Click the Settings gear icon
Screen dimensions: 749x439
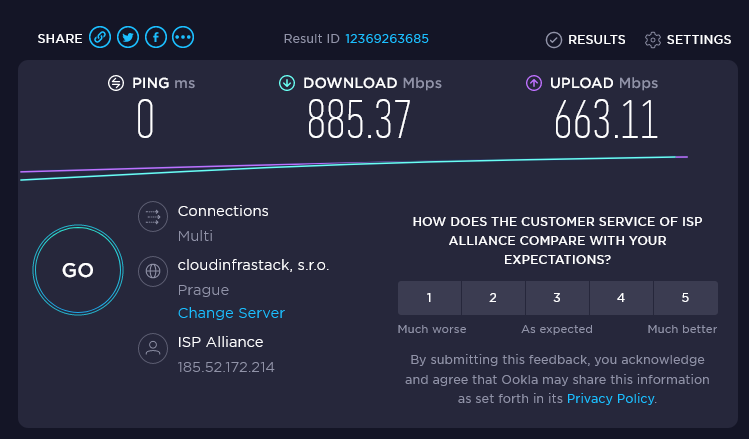coord(653,40)
